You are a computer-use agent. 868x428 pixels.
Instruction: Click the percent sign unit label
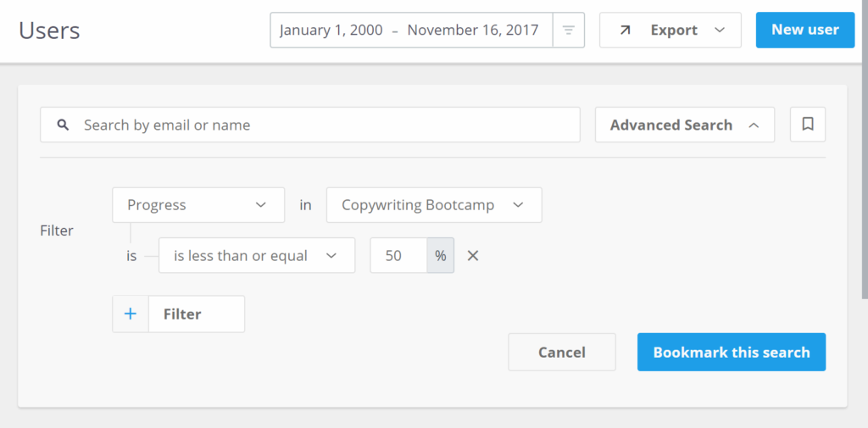coord(441,255)
